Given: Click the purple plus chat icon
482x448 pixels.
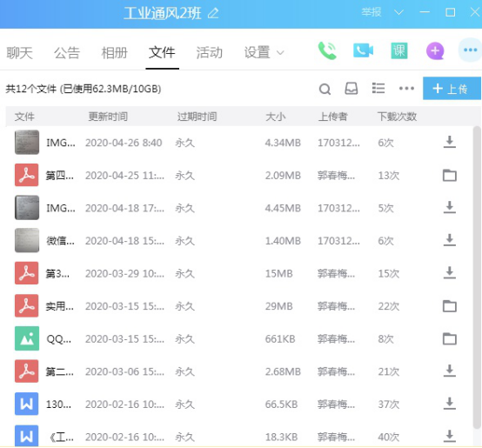Looking at the screenshot, I should pos(435,50).
